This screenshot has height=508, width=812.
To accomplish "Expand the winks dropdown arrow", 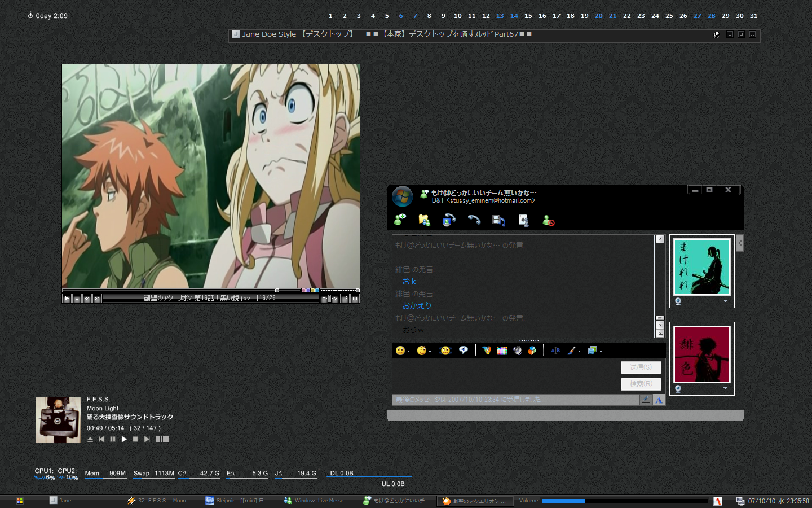I will click(x=430, y=352).
